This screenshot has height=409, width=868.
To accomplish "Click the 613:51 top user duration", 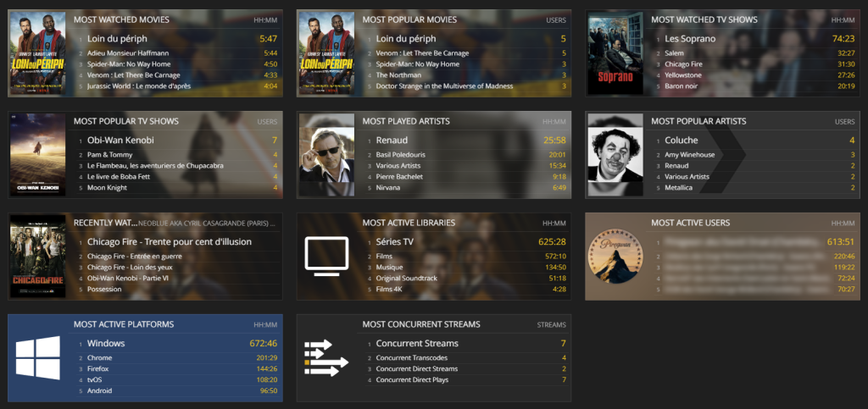I will coord(841,242).
